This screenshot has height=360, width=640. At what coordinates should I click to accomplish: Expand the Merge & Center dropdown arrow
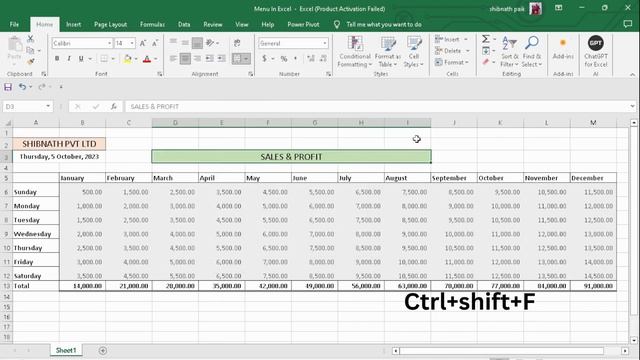click(x=246, y=59)
